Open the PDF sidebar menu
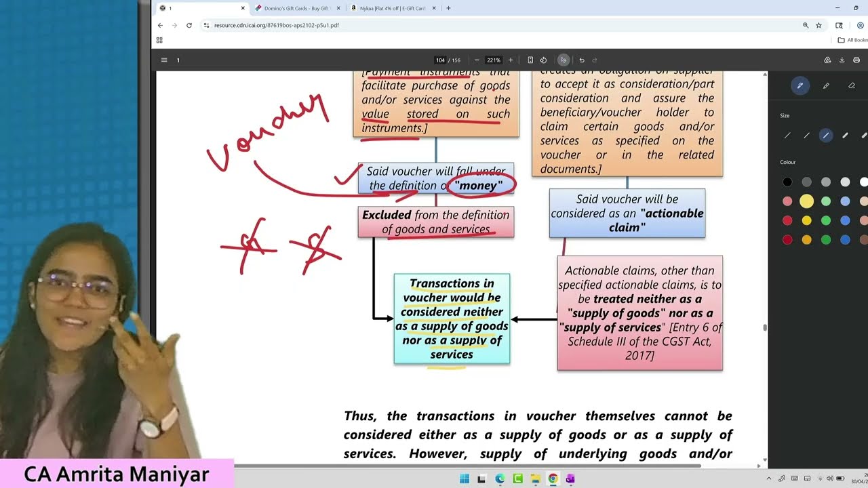Viewport: 868px width, 488px height. click(164, 60)
